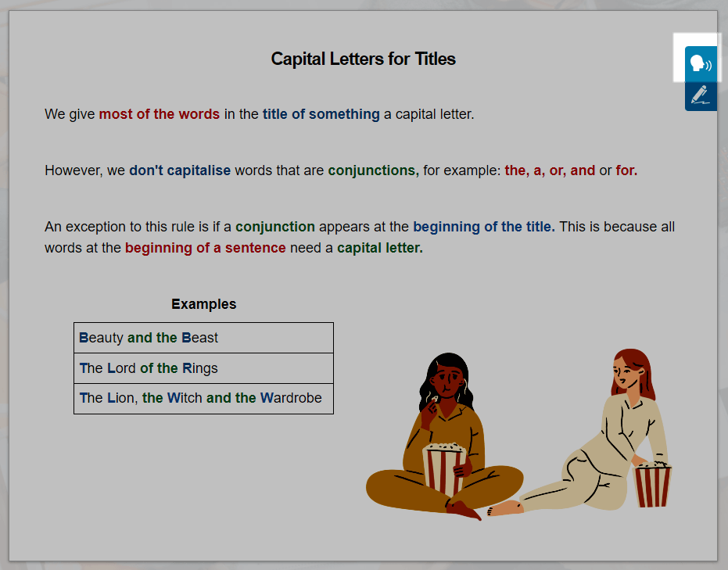The image size is (728, 570).
Task: Click the blue phrase 'don't capitalise'
Action: (180, 170)
